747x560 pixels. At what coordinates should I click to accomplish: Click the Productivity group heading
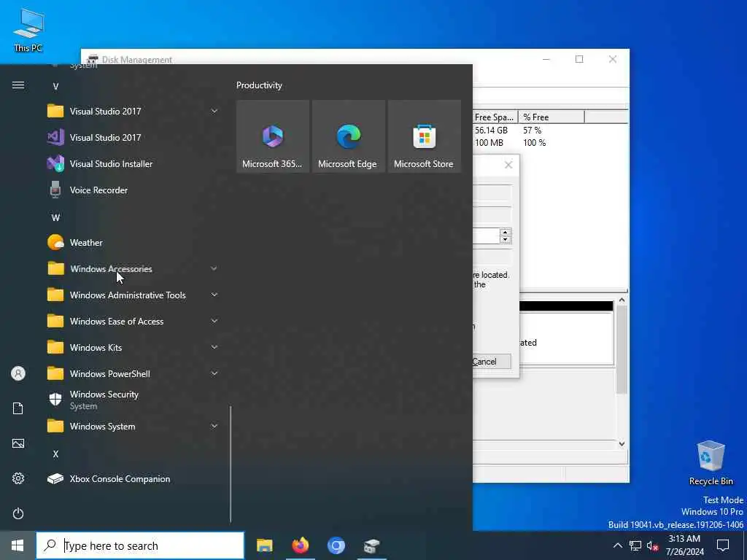(259, 85)
